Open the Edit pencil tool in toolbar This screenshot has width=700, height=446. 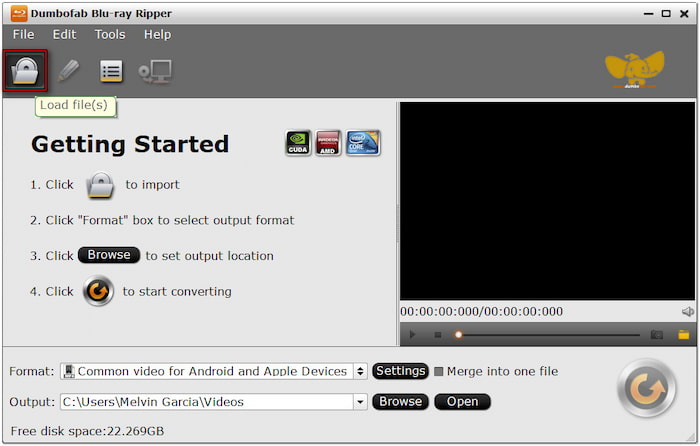(x=68, y=71)
